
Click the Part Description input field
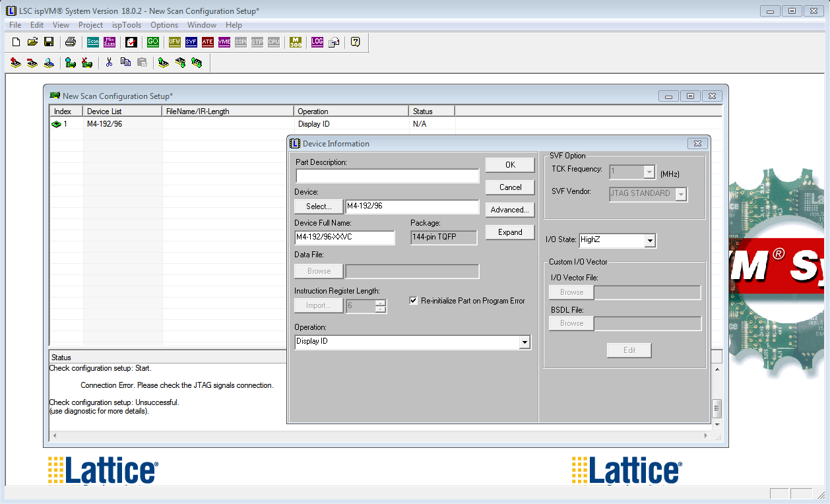click(387, 176)
